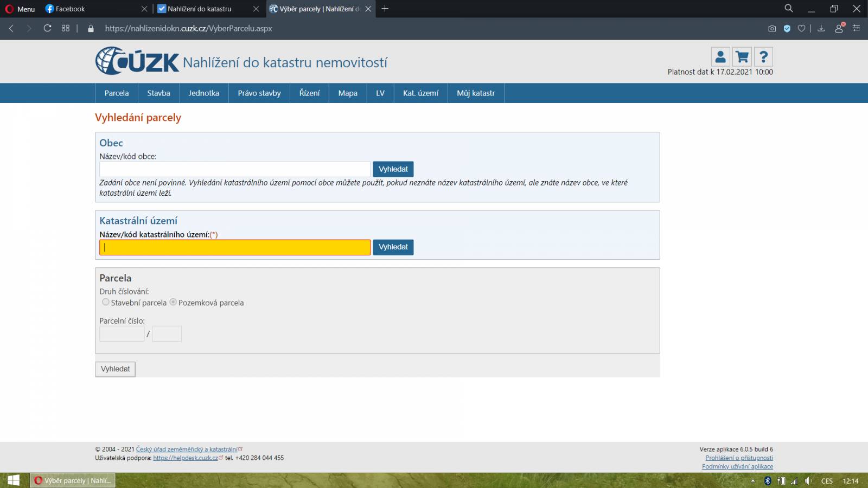868x488 pixels.
Task: Open Český úřad zeměměřický a katastrální link
Action: 187,449
